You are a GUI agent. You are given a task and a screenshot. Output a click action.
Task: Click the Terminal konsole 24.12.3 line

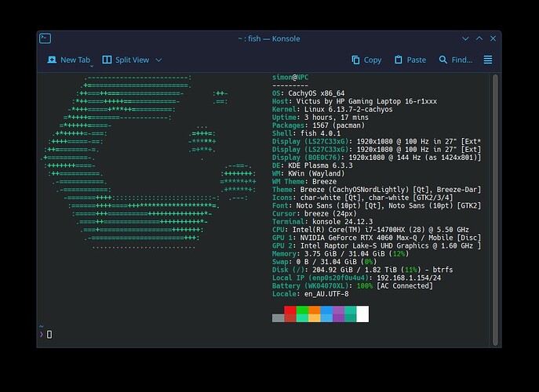322,222
